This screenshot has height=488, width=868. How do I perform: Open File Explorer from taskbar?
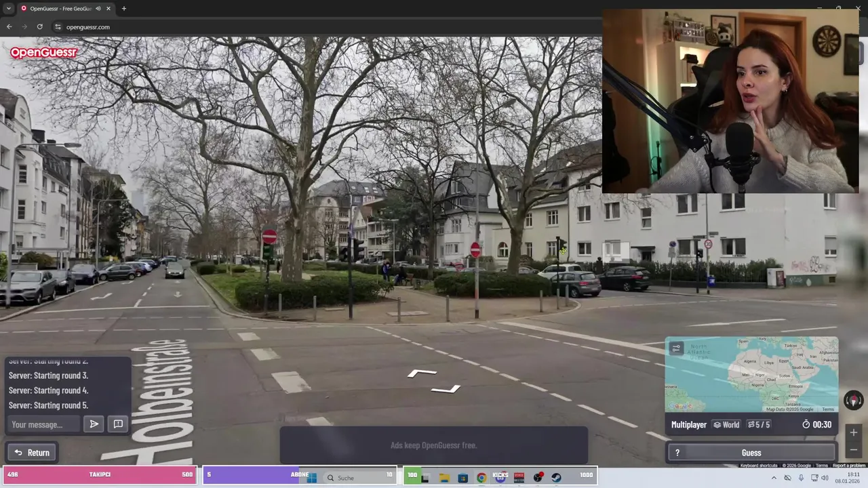444,478
